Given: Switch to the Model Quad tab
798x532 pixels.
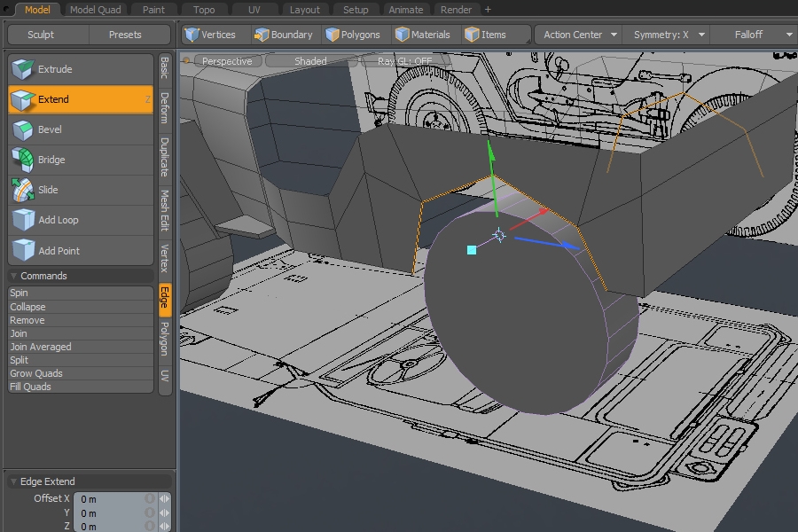Looking at the screenshot, I should pos(95,10).
